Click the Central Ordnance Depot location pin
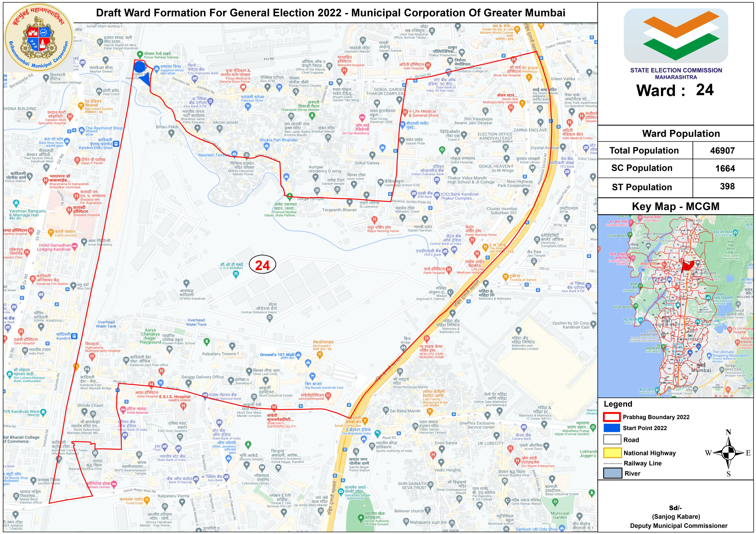Viewport: 756px width, 534px height. tap(270, 318)
